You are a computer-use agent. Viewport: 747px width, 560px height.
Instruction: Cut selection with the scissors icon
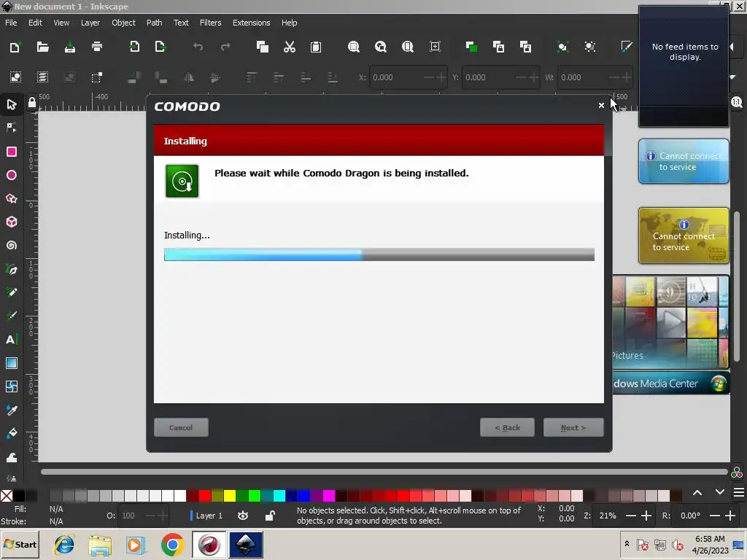coord(289,47)
